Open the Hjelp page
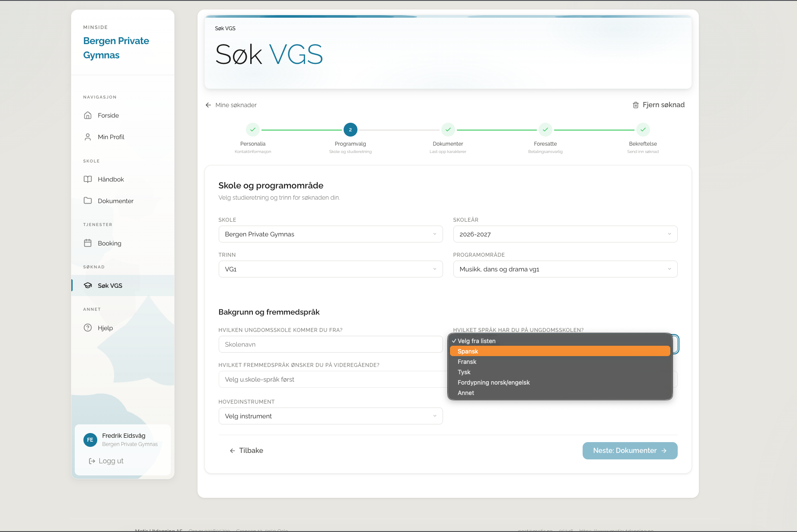The image size is (797, 532). coord(123,328)
